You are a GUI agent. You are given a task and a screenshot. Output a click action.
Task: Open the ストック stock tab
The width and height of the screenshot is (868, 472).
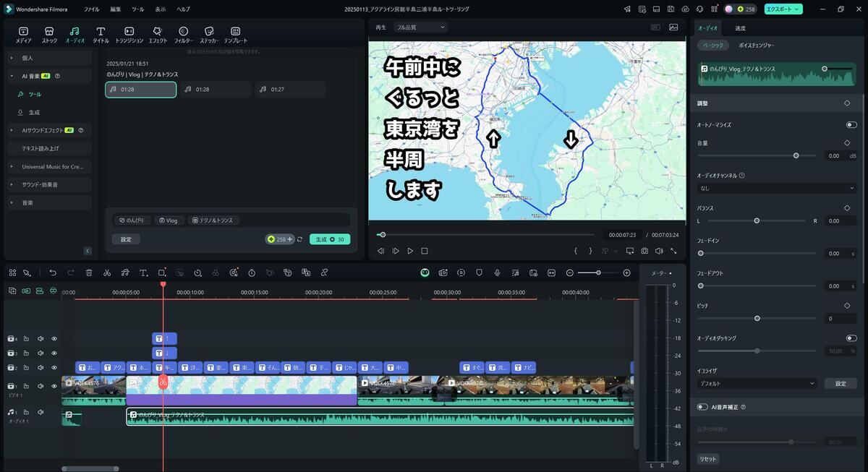(49, 35)
